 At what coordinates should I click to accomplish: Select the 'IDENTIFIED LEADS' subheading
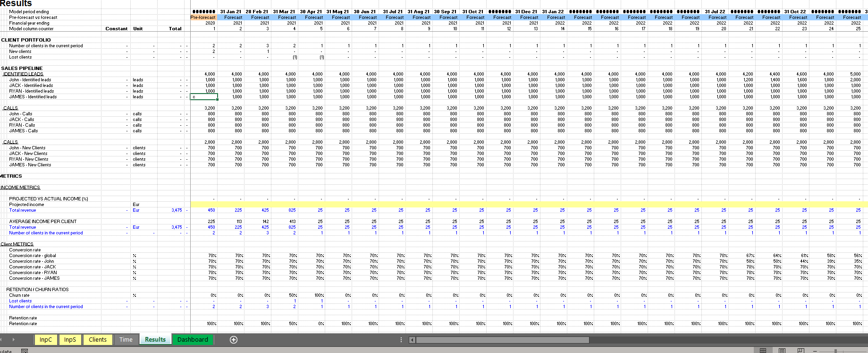click(23, 74)
